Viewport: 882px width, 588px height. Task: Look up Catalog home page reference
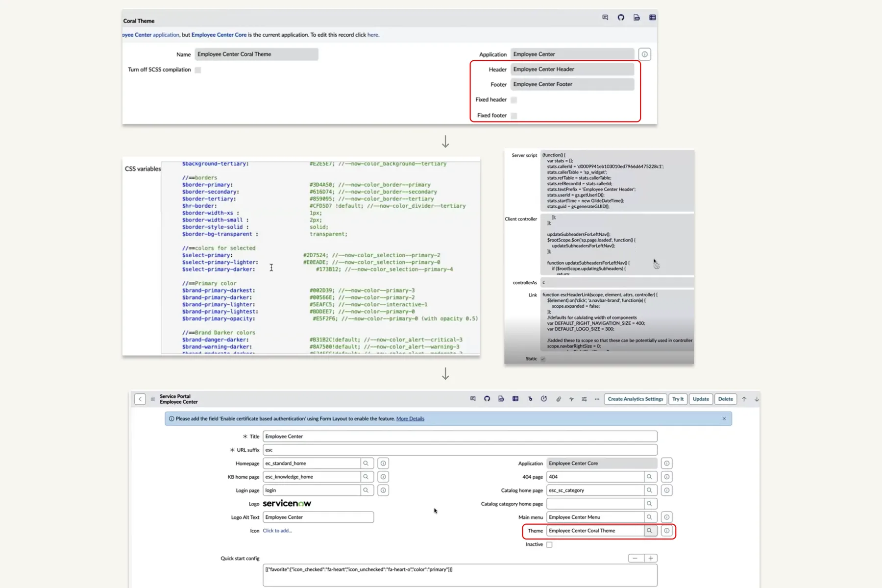pos(650,490)
